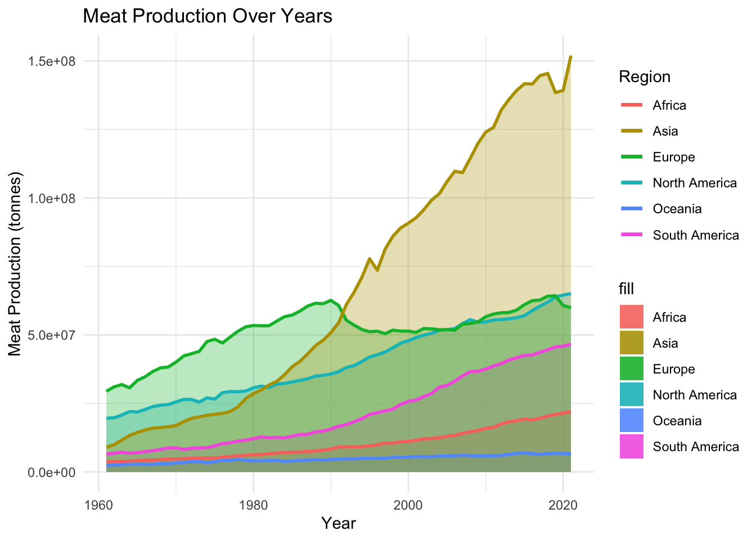Screen dimensions: 756x540
Task: Click the red Africa line key in Region legend
Action: click(632, 105)
